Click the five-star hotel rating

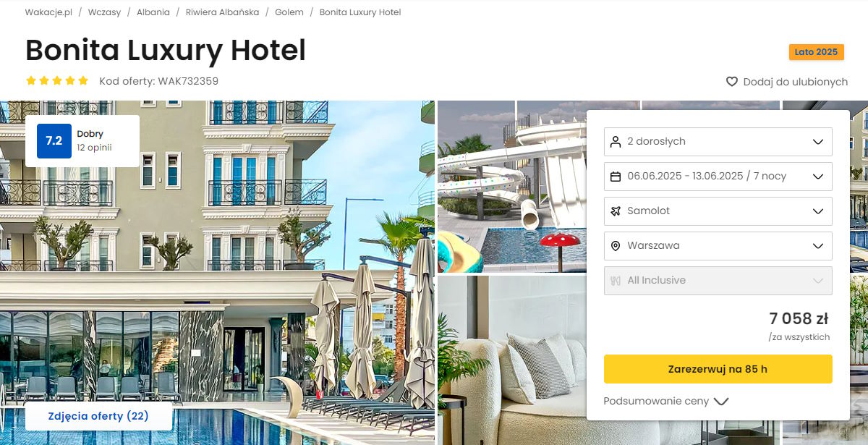[x=57, y=81]
